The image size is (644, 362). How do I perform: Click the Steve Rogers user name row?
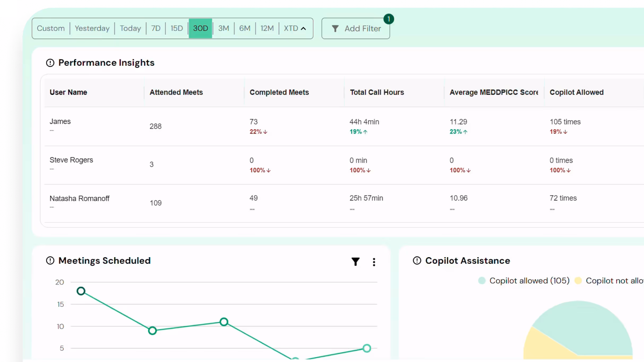[71, 160]
